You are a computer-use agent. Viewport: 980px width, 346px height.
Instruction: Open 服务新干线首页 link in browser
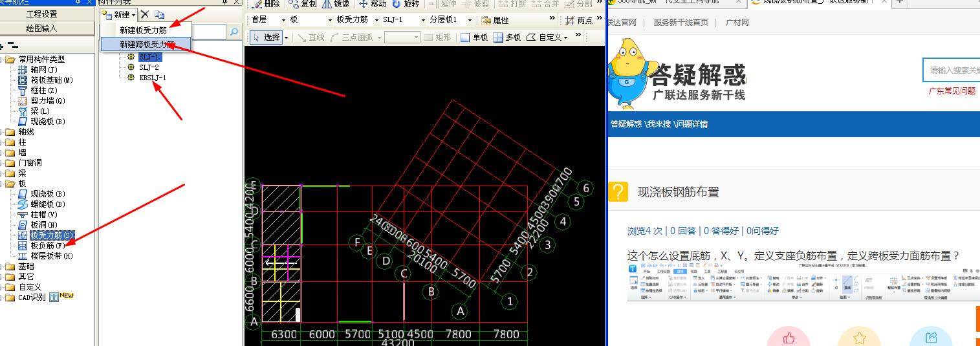681,22
